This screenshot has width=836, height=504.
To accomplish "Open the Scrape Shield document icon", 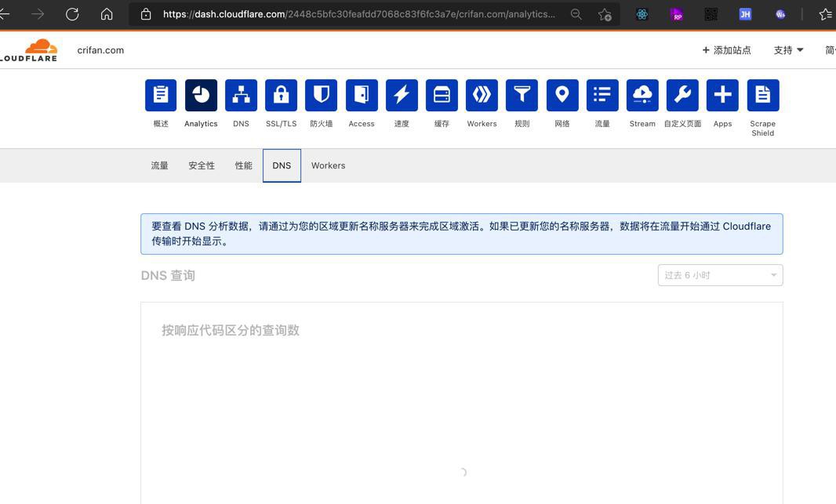I will click(x=762, y=95).
